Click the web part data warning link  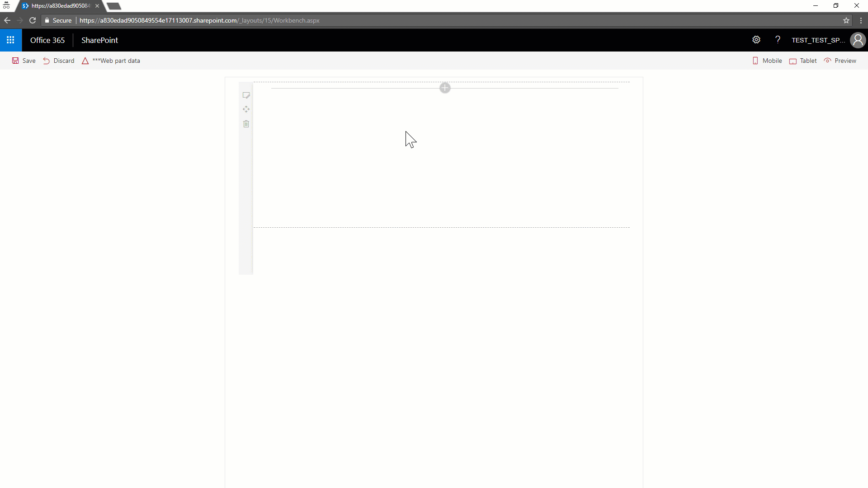pyautogui.click(x=110, y=60)
